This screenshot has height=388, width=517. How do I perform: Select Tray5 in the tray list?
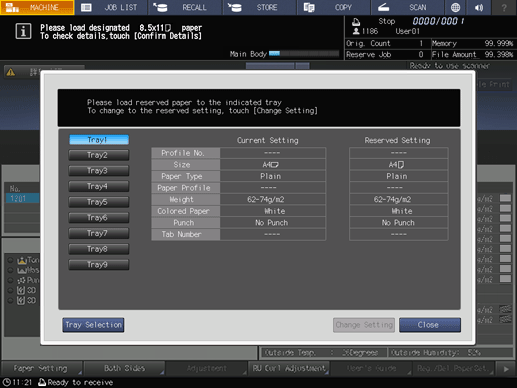click(x=99, y=202)
